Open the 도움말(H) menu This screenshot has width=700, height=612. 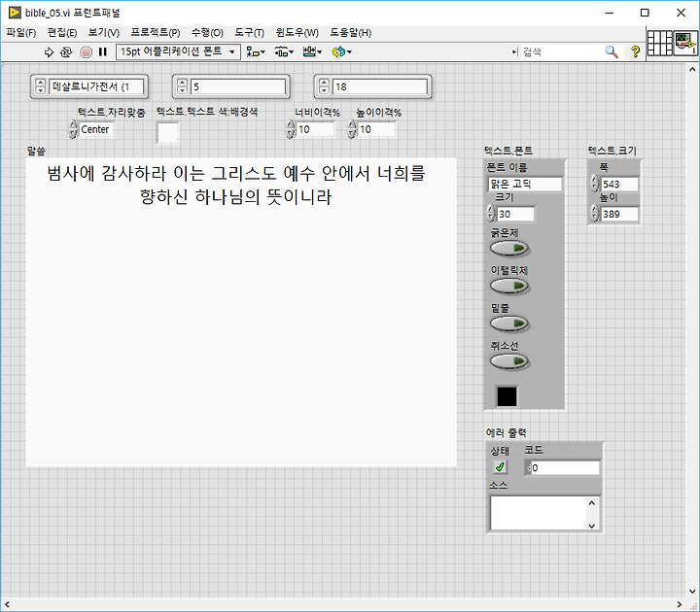(x=350, y=33)
